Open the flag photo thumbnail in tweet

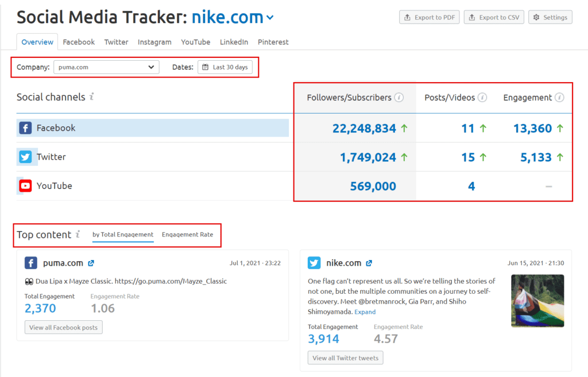click(x=537, y=301)
